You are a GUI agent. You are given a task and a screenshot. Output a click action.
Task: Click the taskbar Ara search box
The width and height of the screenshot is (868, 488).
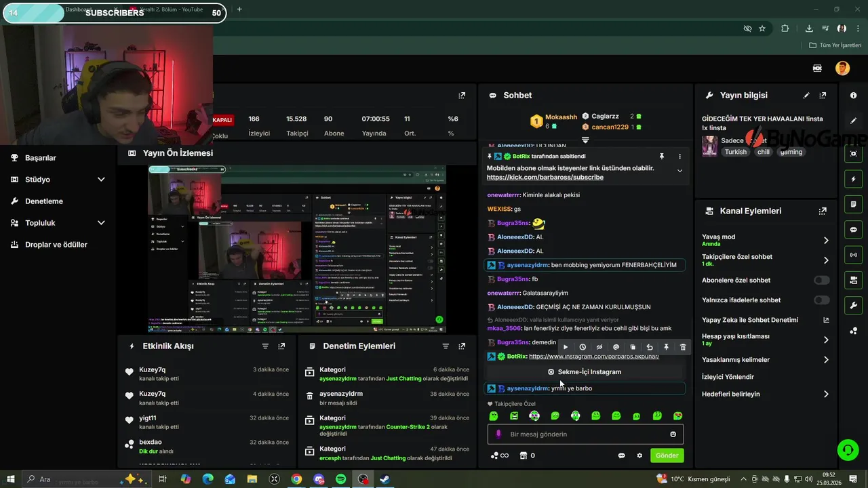coord(87,479)
